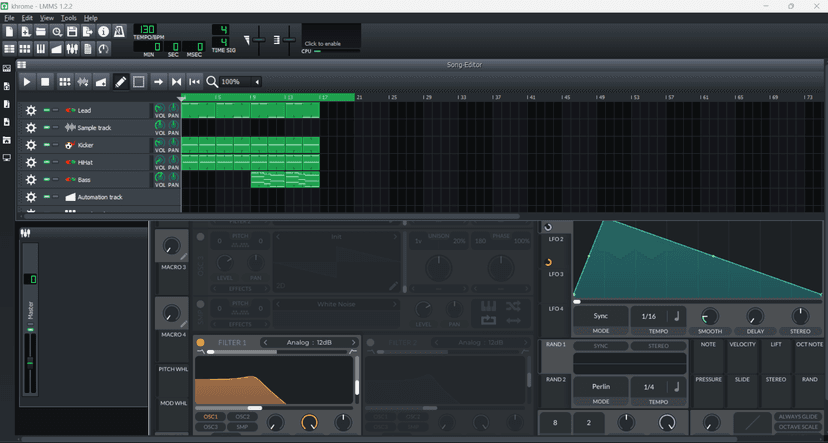This screenshot has height=443, width=828.
Task: Open the Perlin mode selector
Action: coord(600,387)
